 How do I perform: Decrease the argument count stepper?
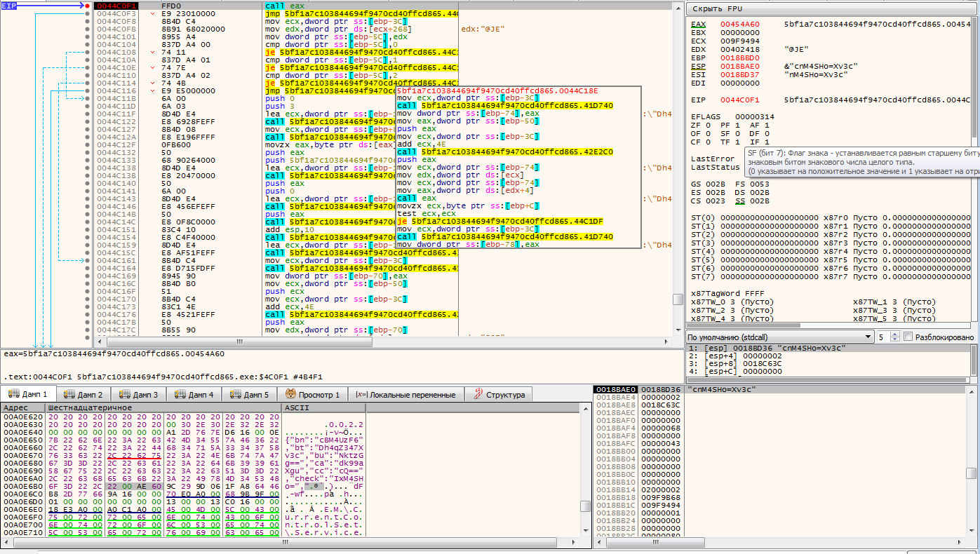pos(894,340)
